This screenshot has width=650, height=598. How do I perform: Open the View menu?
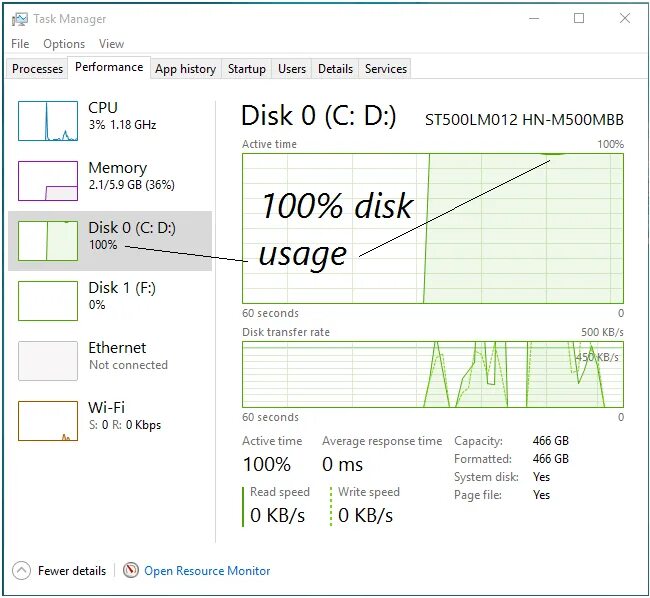[x=112, y=44]
